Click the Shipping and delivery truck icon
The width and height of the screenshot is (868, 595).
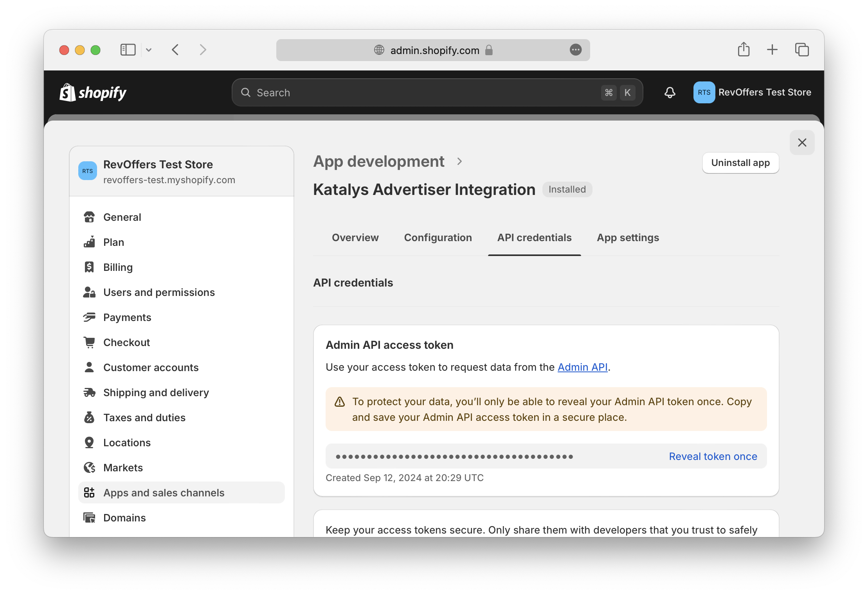coord(90,392)
